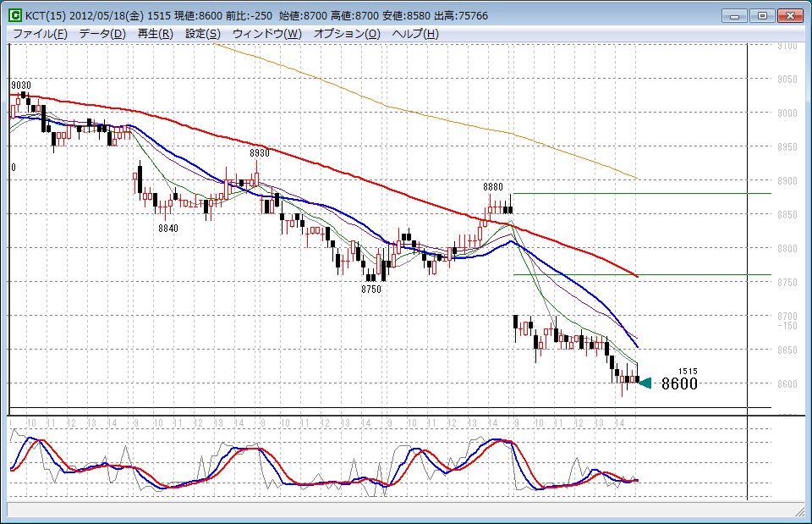The image size is (812, 524).
Task: Click the 8930 price label on chart
Action: coord(260,153)
